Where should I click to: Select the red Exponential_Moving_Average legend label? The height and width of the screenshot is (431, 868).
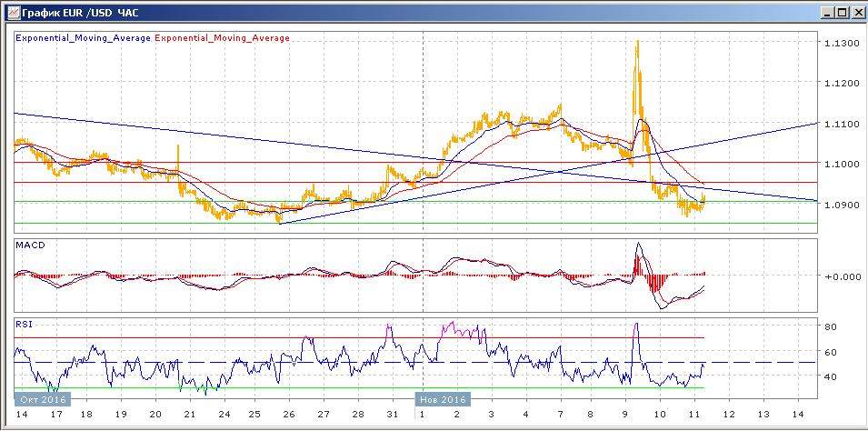pos(223,38)
